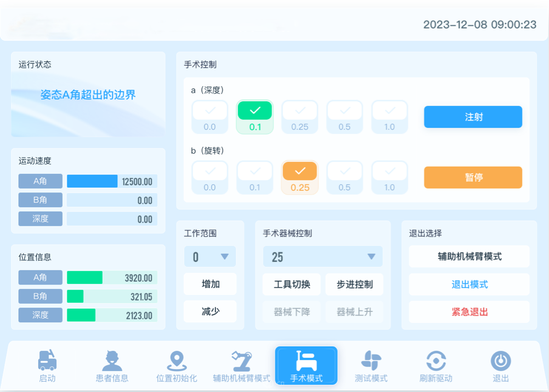Select 位置初始化 location pin icon
The image size is (549, 392).
pos(176,361)
